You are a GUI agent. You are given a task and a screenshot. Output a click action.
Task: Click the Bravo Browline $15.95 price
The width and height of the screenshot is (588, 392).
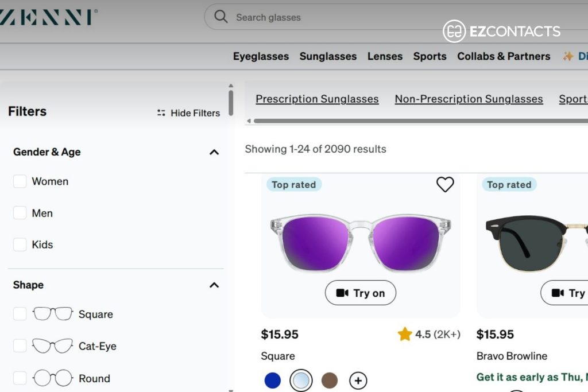[495, 334]
